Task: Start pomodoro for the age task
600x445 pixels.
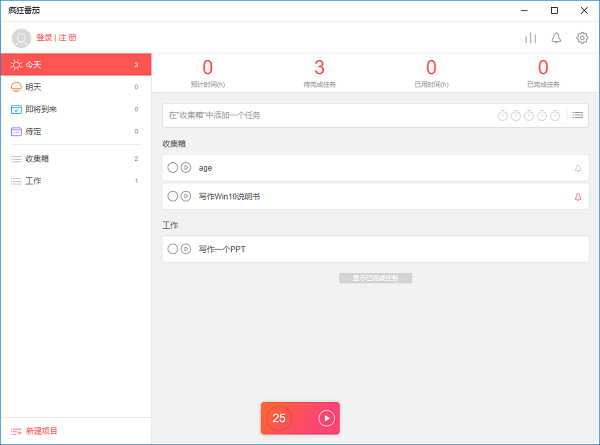Action: pos(186,168)
